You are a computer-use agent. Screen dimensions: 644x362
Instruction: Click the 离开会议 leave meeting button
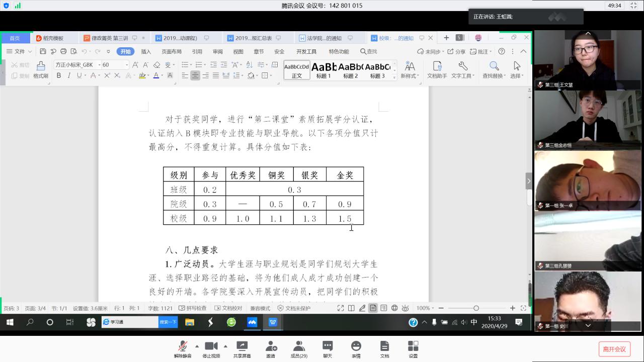pos(614,349)
